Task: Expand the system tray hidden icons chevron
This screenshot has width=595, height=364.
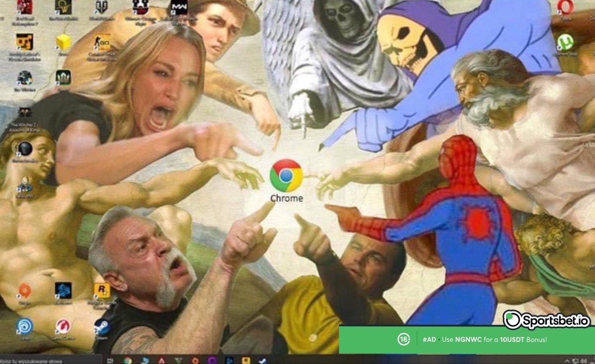Action: coord(567,361)
